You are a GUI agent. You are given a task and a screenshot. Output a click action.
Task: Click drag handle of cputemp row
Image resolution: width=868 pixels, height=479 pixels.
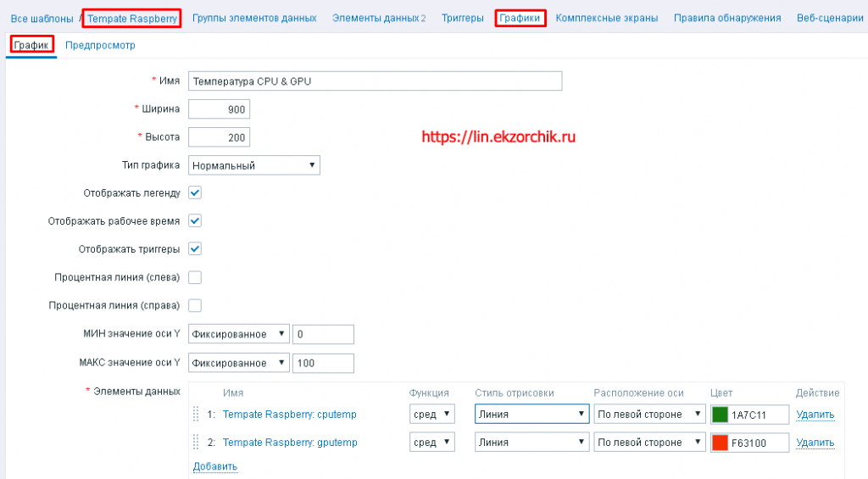click(196, 415)
